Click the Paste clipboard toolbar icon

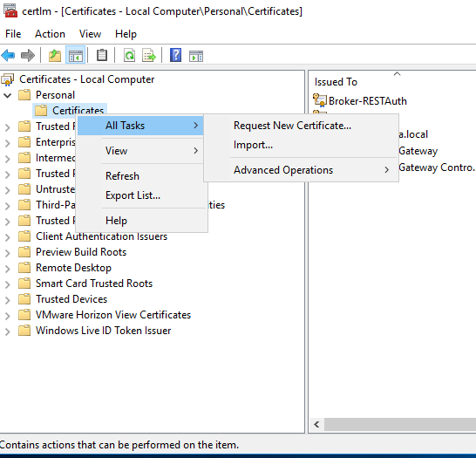tap(102, 55)
